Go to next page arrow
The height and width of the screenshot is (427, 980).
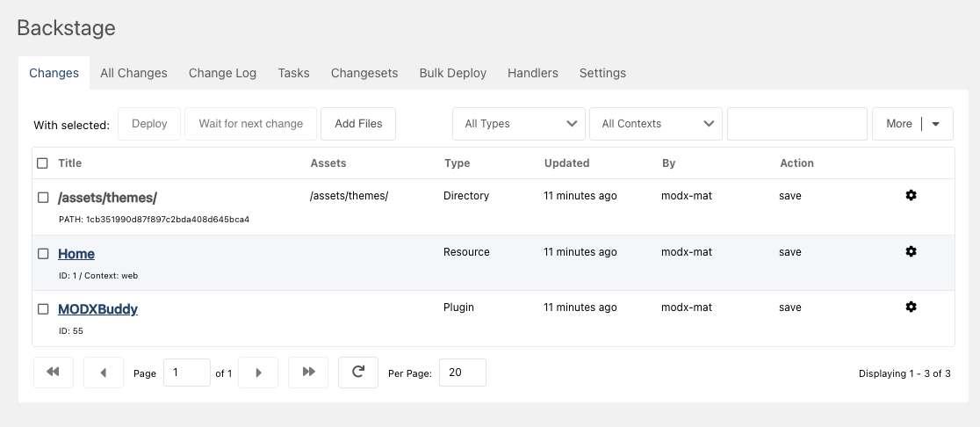coord(258,373)
